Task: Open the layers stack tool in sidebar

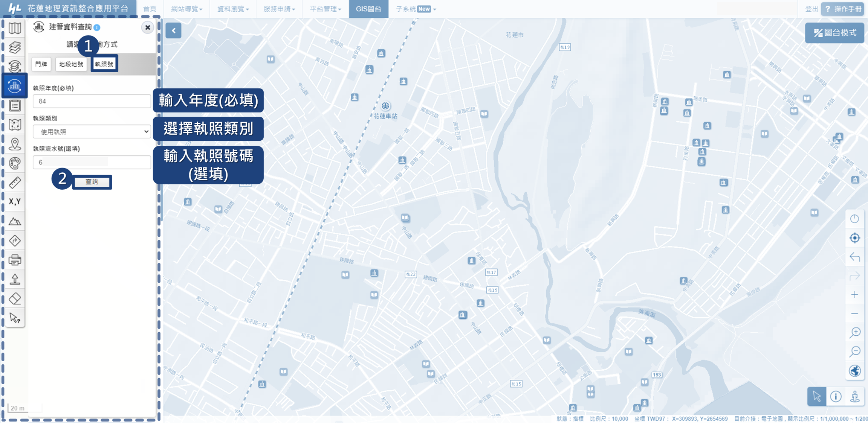Action: tap(15, 47)
